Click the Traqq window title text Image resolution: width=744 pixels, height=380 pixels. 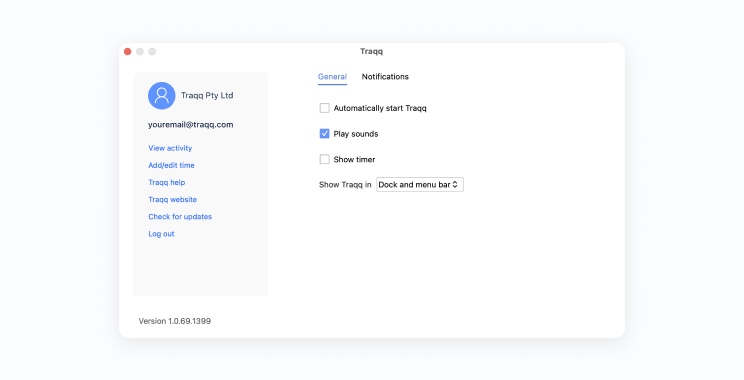pyautogui.click(x=372, y=51)
